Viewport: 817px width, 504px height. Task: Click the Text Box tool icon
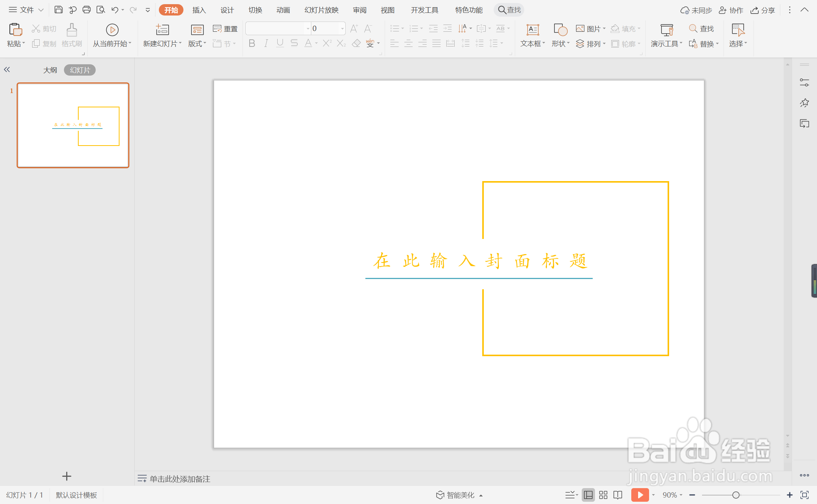pyautogui.click(x=533, y=30)
